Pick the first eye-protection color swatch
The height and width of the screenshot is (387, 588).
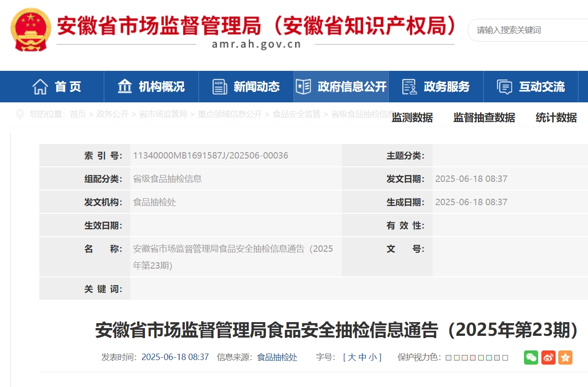449,358
